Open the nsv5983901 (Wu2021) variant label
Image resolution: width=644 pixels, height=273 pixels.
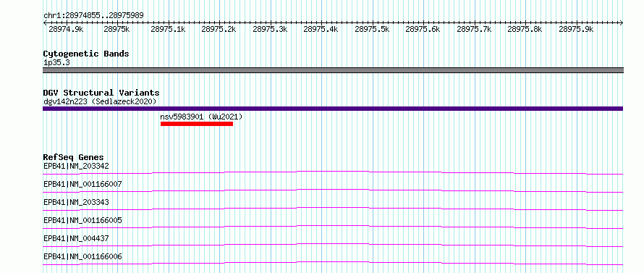(201, 117)
